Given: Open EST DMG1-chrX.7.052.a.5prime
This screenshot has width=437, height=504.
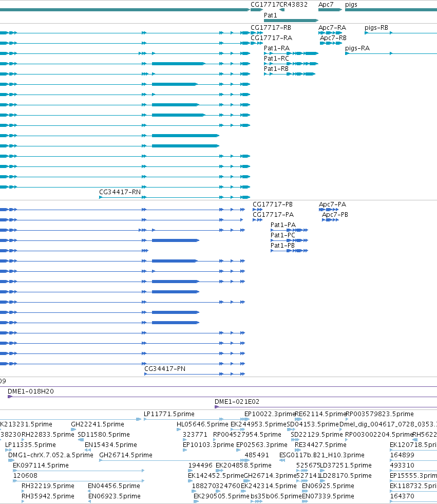Looking at the screenshot, I should 51,455.
